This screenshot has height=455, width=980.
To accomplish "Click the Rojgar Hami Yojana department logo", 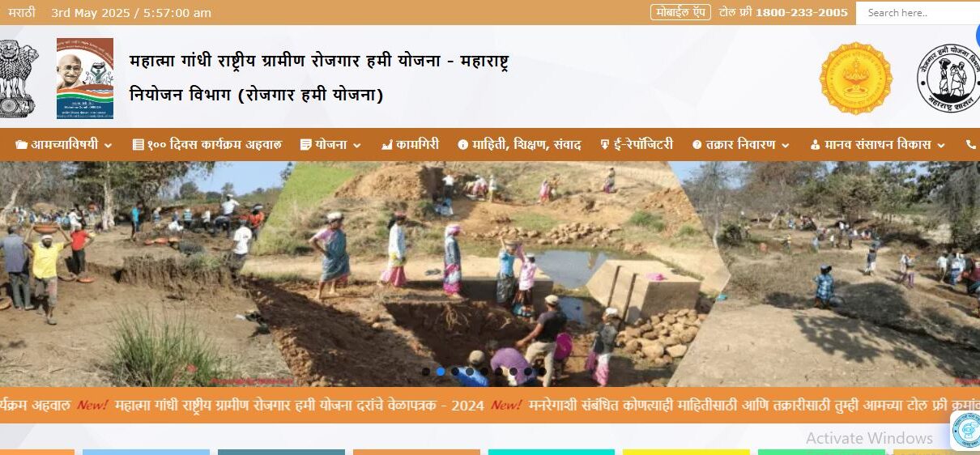I will tap(949, 79).
